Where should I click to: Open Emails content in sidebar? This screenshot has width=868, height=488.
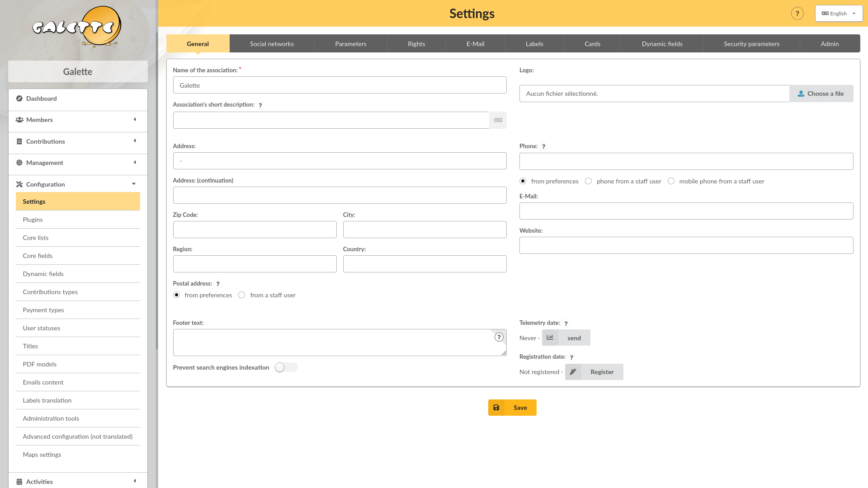(78, 382)
